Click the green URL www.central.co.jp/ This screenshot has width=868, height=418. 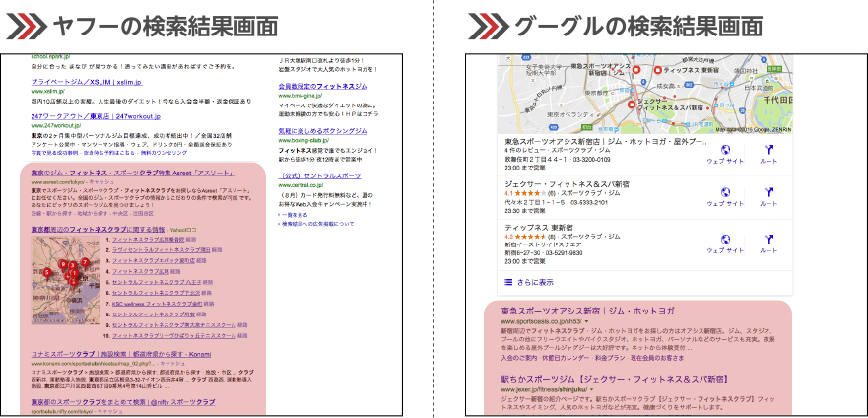[x=301, y=185]
